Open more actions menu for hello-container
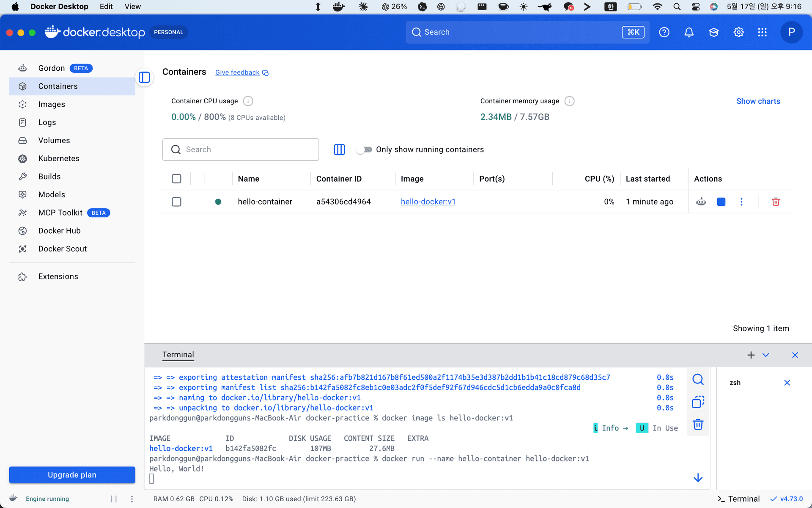The width and height of the screenshot is (812, 508). [x=741, y=202]
